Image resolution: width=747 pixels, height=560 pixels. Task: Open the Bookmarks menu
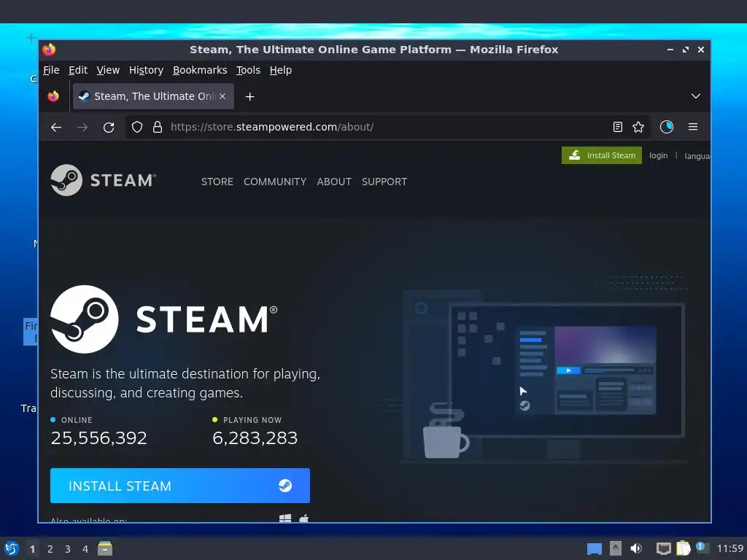coord(200,70)
